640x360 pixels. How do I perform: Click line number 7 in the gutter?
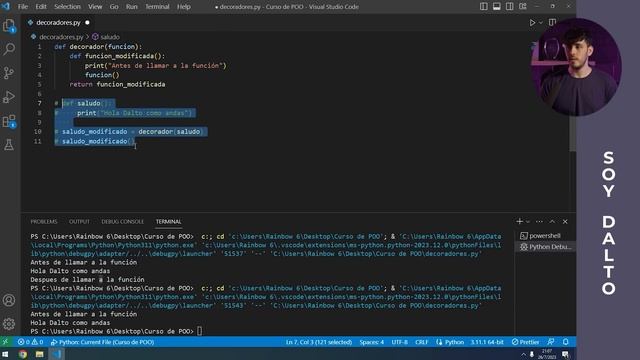click(39, 103)
